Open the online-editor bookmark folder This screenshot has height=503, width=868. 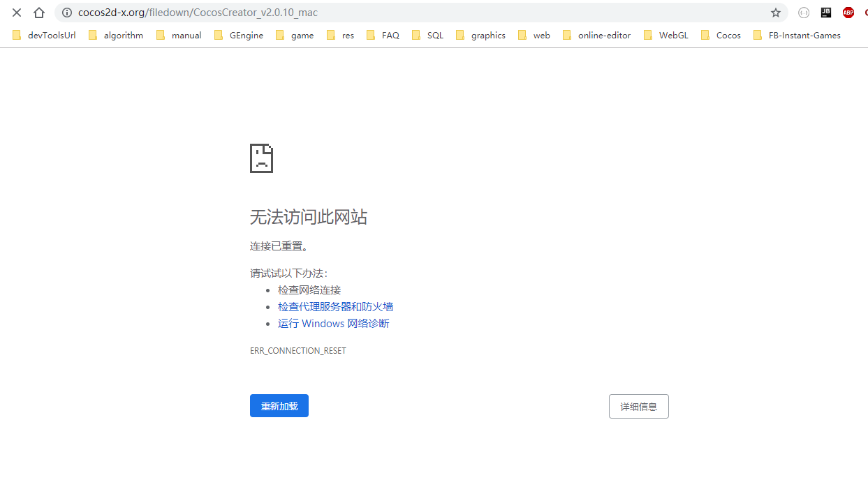point(596,35)
